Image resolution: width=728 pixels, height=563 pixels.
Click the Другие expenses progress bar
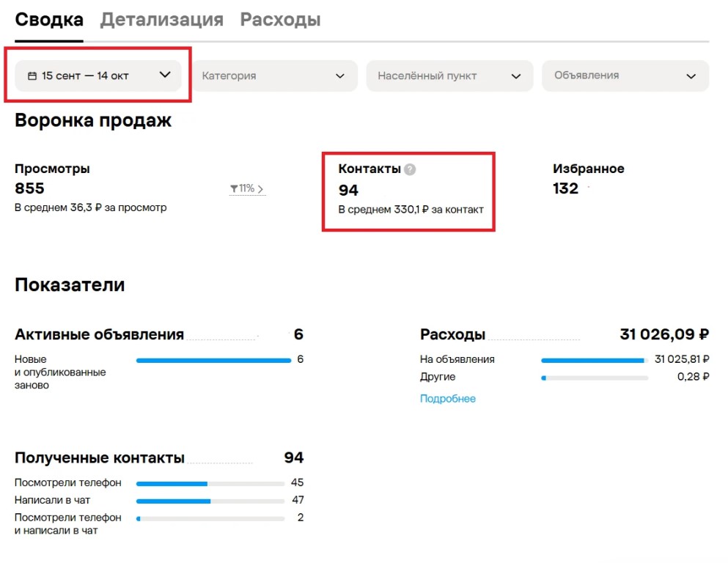point(595,378)
